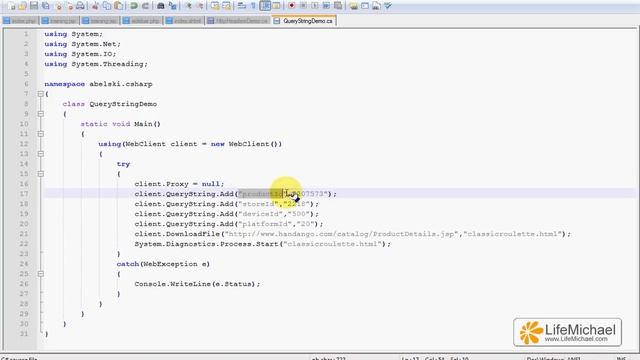This screenshot has height=360, width=640.
Task: Open Find with the binoculars icon
Action: pos(161,6)
